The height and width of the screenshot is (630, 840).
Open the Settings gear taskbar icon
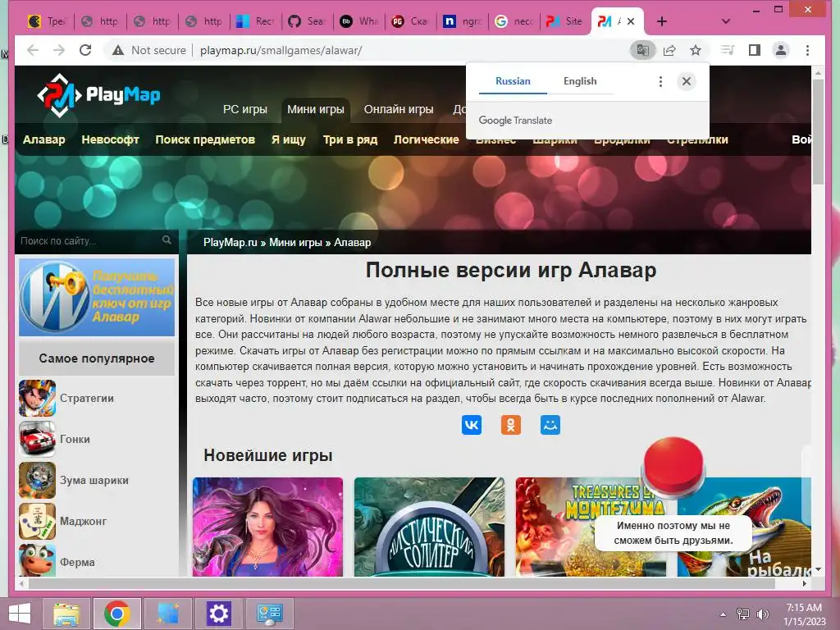point(218,614)
